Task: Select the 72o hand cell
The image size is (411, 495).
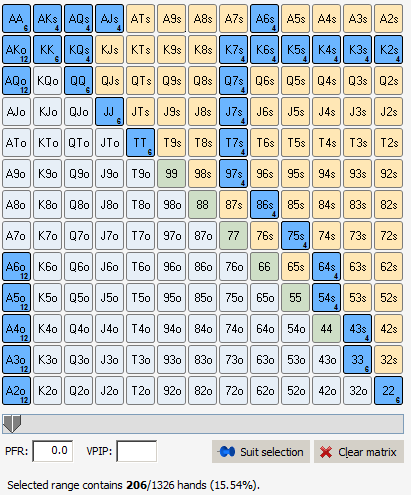Action: coord(233,391)
